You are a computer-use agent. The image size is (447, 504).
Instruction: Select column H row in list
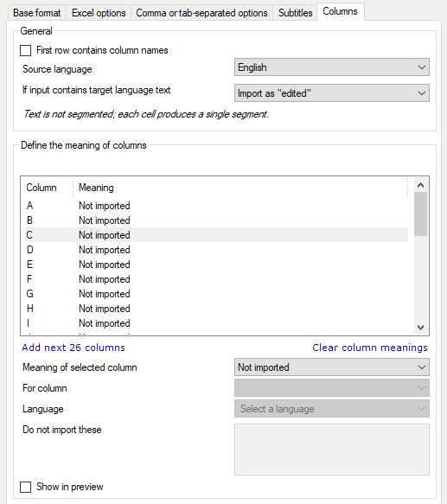click(x=216, y=309)
